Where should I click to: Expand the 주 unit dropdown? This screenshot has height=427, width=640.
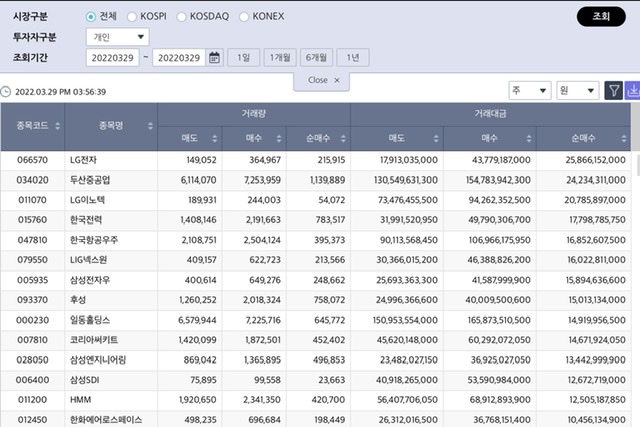(529, 91)
